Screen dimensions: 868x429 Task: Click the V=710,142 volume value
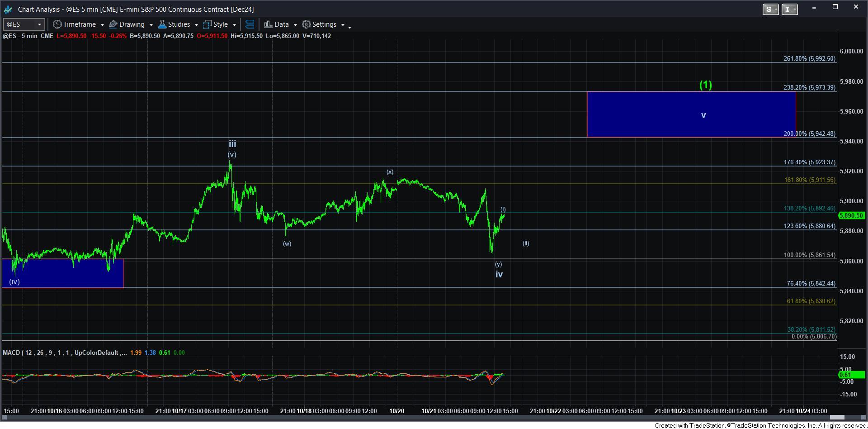pos(316,36)
